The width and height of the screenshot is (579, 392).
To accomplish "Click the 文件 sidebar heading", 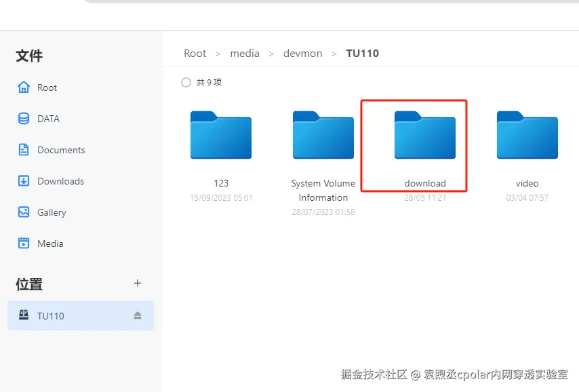I will [29, 56].
